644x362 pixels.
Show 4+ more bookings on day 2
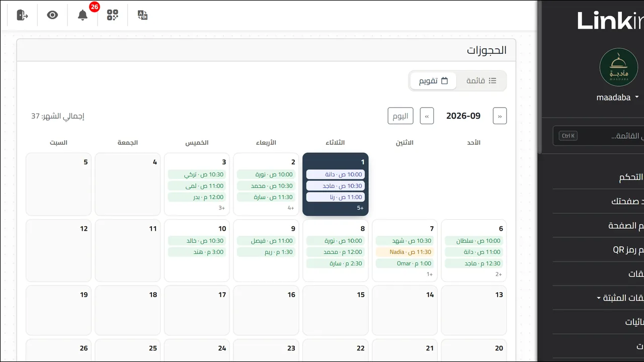tap(291, 208)
